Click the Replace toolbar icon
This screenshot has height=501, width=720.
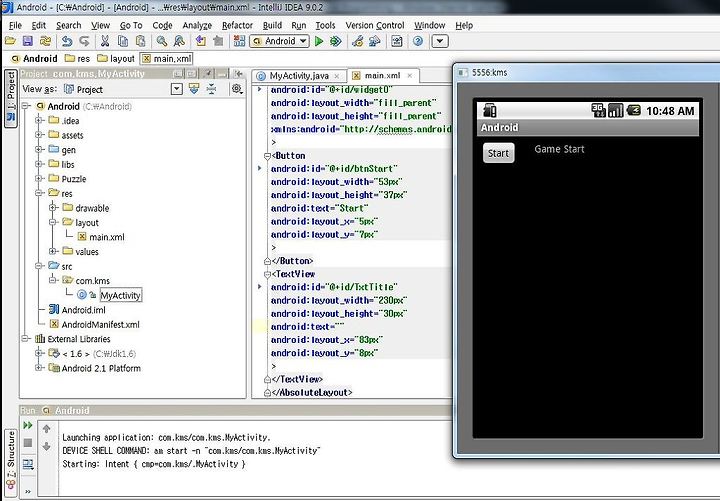tap(179, 41)
